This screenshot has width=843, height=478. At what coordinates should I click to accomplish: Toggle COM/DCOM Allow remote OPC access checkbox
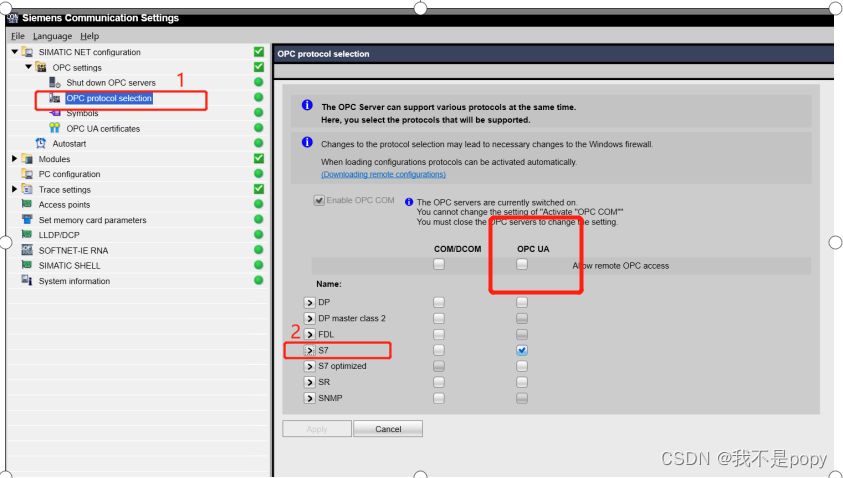click(439, 264)
